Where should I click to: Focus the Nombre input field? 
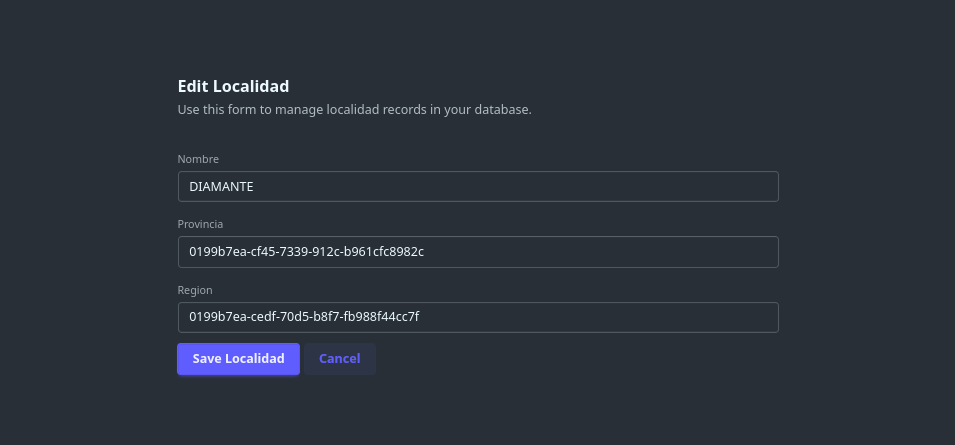[477, 186]
